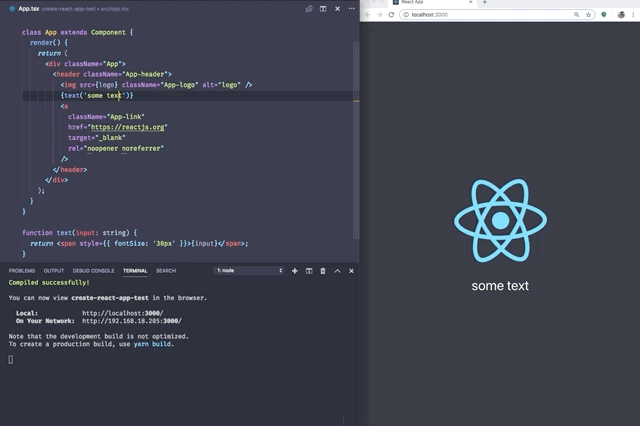Close the terminal panel
640x426 pixels.
(x=351, y=271)
